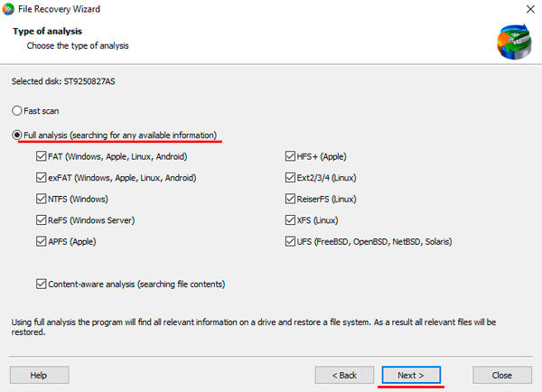Disable Content-aware analysis checkbox

tap(42, 284)
